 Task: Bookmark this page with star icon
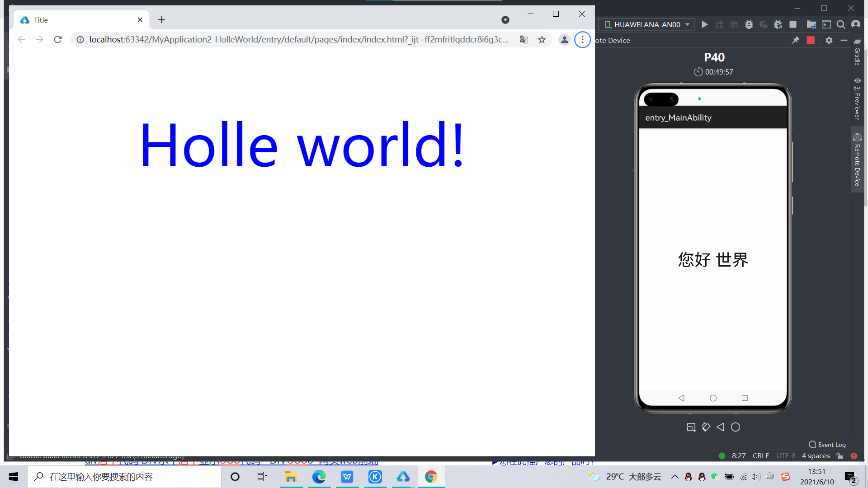click(x=542, y=40)
